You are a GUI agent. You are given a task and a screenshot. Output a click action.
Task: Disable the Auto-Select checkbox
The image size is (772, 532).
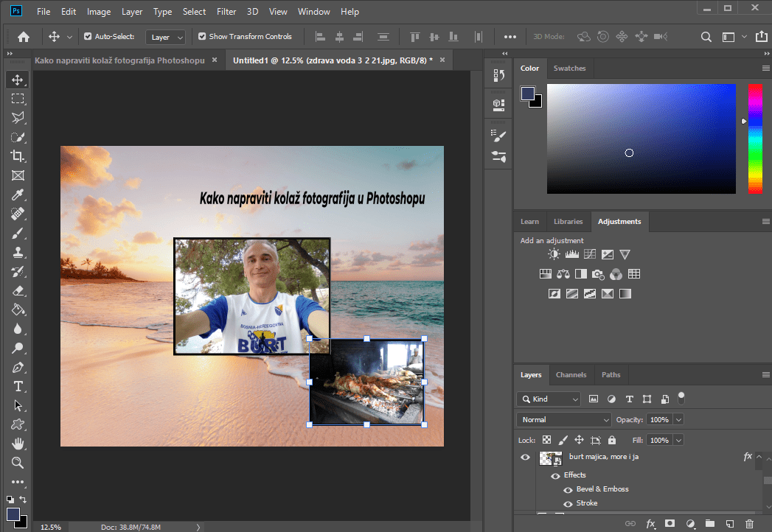(x=88, y=37)
